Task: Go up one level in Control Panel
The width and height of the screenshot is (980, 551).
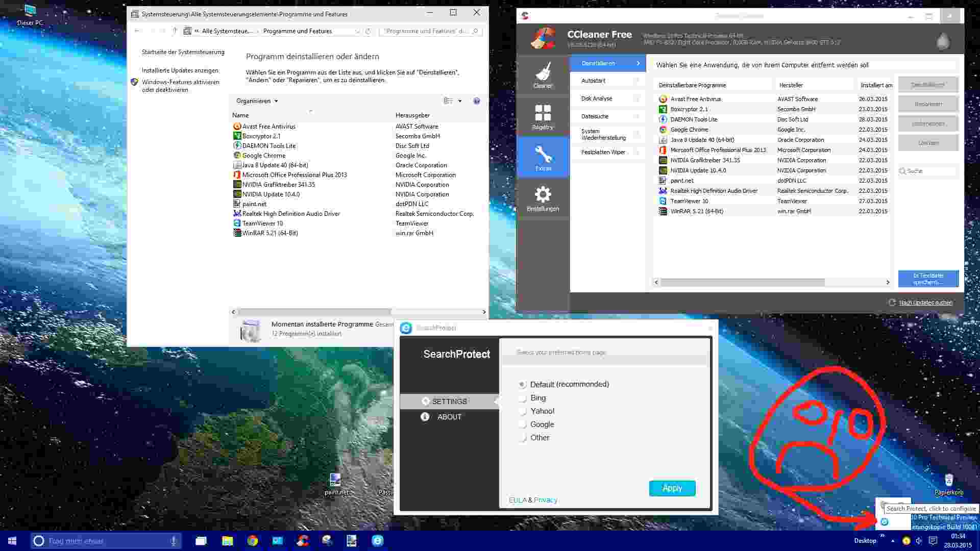Action: click(175, 31)
